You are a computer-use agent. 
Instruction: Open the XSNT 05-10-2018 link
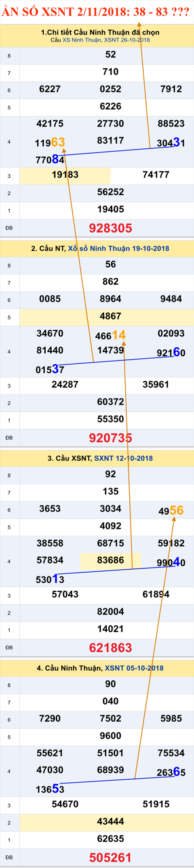pyautogui.click(x=134, y=668)
